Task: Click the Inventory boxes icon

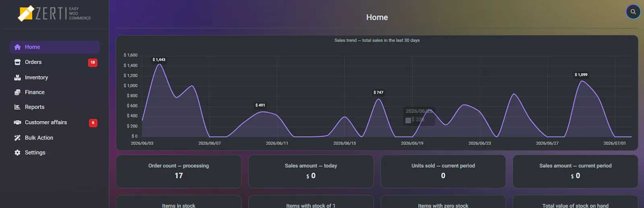Action: (17, 77)
